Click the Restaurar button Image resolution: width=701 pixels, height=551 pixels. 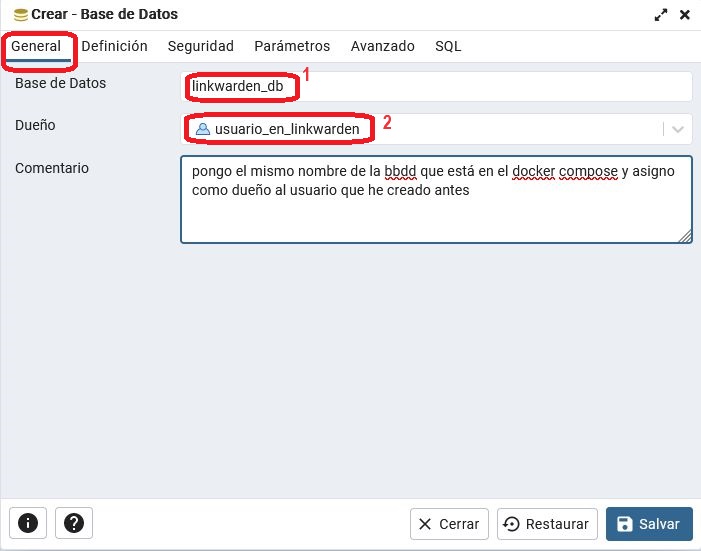click(548, 524)
